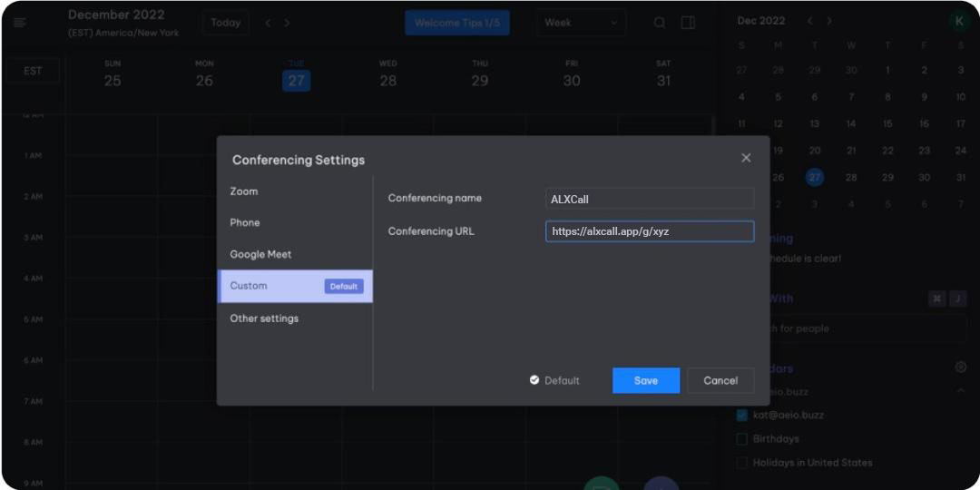980x490 pixels.
Task: Close the Conferencing Settings dialog
Action: 746,158
